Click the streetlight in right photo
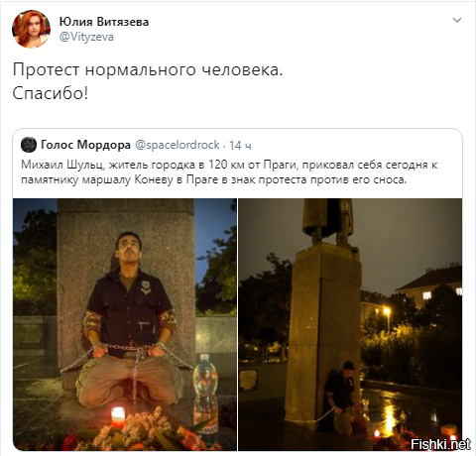This screenshot has height=456, width=476. tap(387, 311)
